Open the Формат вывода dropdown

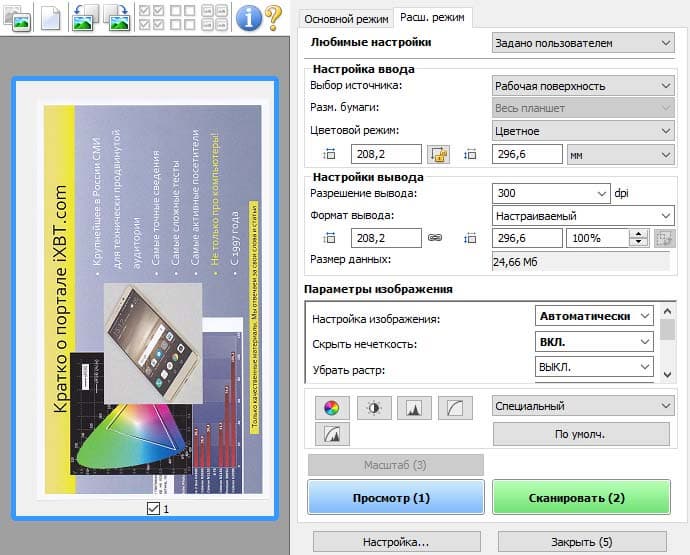[x=583, y=216]
